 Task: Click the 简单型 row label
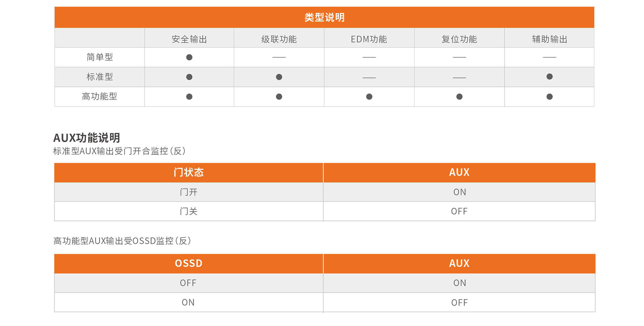(100, 57)
